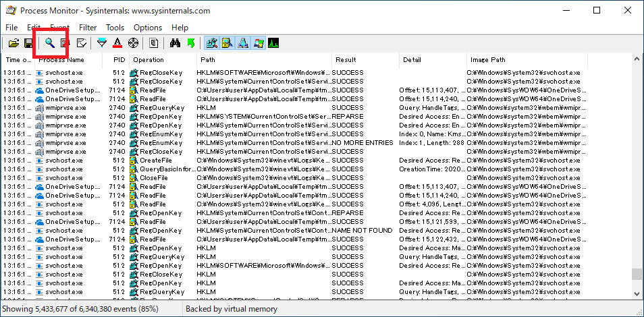Click the scrollbar up arrow
Image resolution: width=644 pixels, height=317 pixels.
click(636, 59)
